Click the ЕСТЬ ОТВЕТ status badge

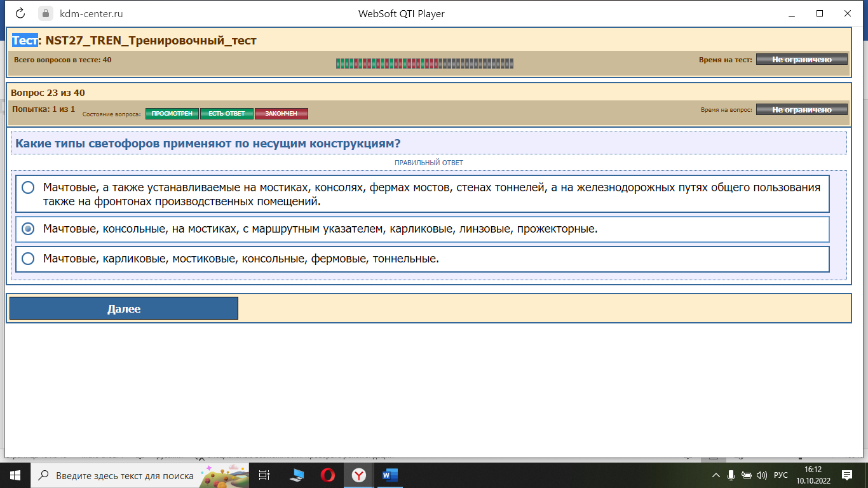227,114
